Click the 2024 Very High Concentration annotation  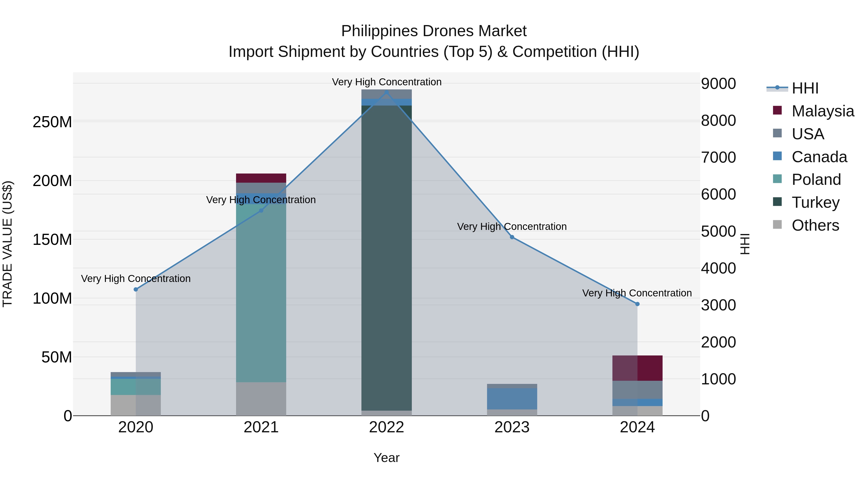[x=637, y=293]
